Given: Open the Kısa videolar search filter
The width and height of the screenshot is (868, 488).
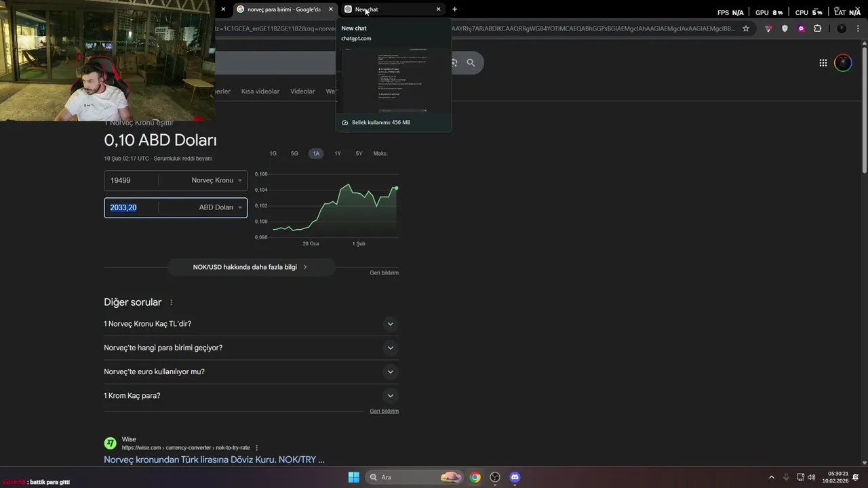Looking at the screenshot, I should pos(260,91).
